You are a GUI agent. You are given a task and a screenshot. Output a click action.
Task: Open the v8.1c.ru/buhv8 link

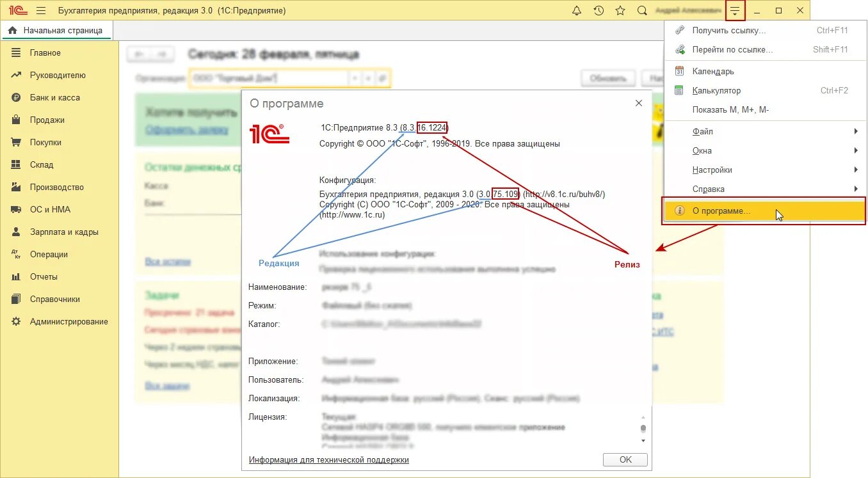tap(564, 194)
